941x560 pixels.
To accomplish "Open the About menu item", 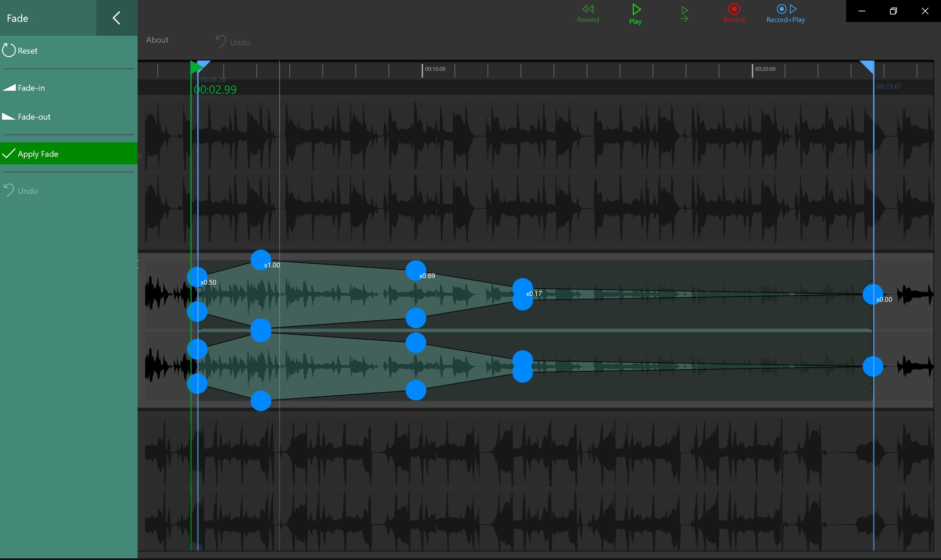I will [157, 39].
